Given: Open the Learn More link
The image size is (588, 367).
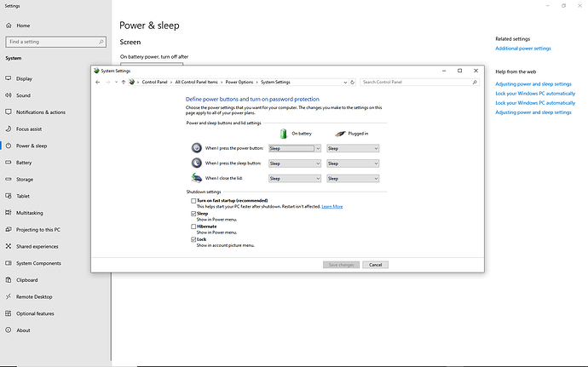Looking at the screenshot, I should [332, 207].
